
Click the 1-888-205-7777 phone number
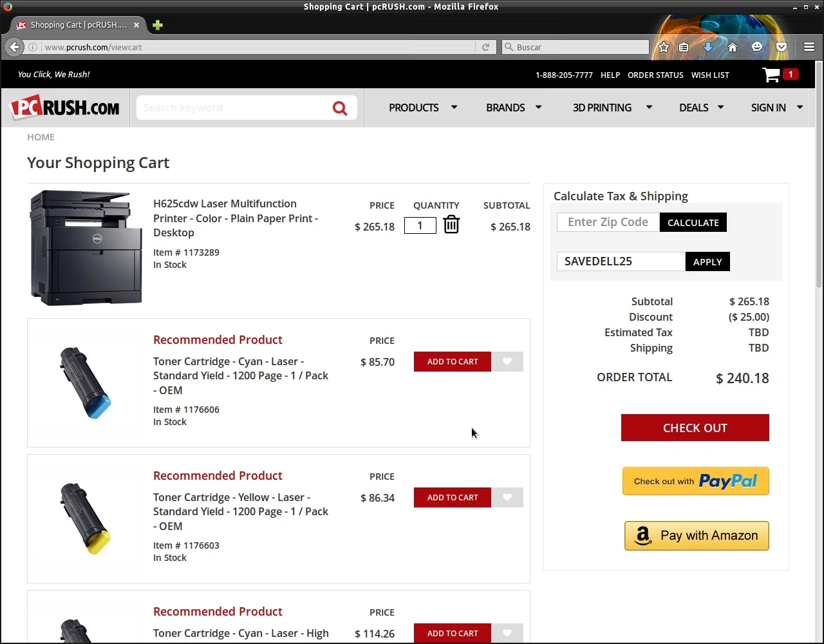[x=564, y=75]
